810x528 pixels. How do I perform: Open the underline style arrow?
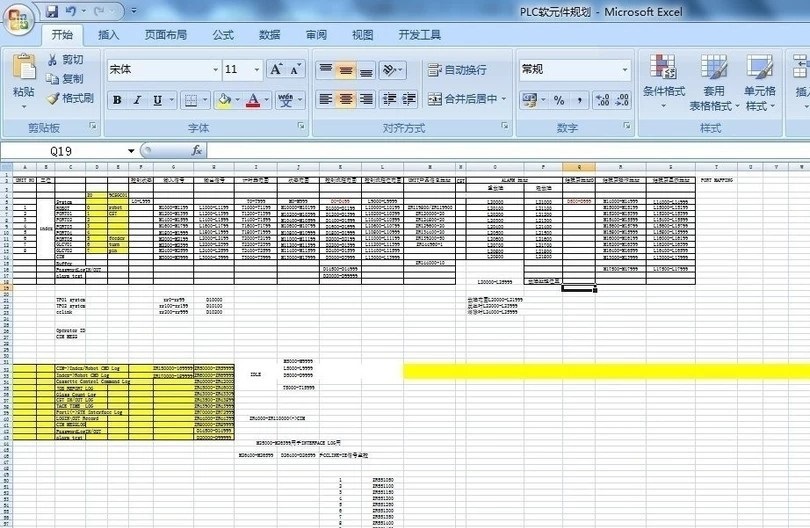172,100
